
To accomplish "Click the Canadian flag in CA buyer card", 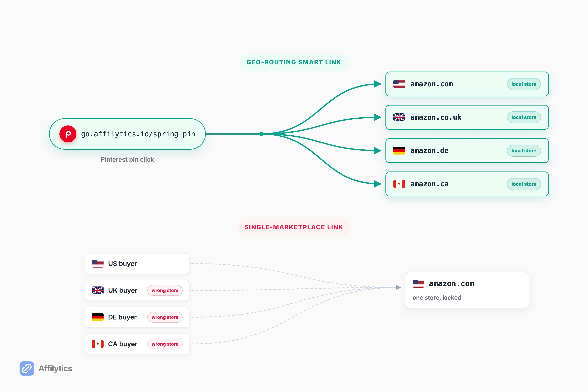I will point(98,344).
